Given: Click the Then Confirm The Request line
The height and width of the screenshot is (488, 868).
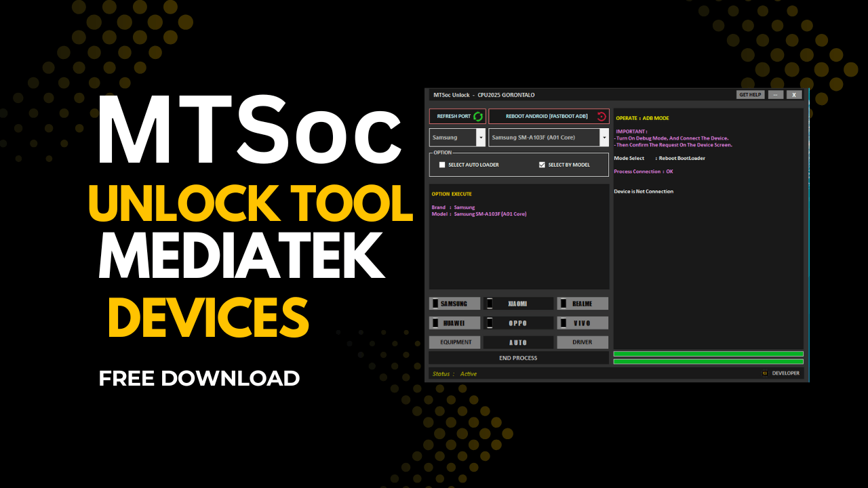Looking at the screenshot, I should (x=673, y=145).
